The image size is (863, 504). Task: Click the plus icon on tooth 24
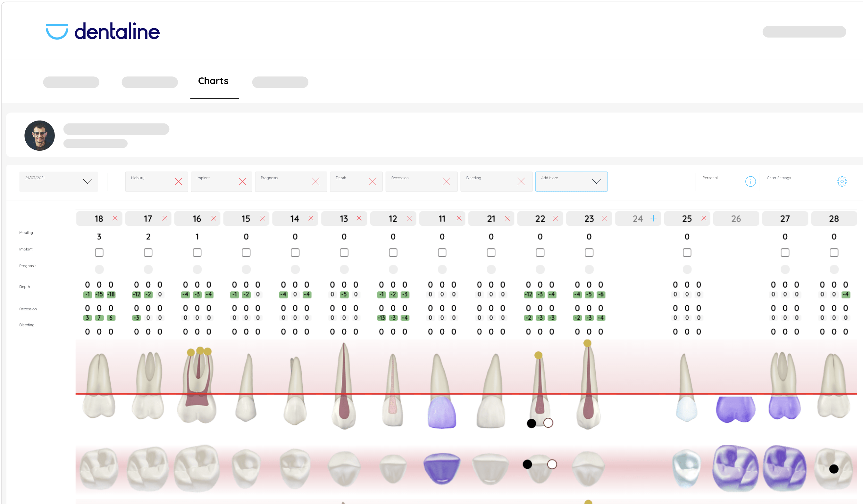click(653, 218)
